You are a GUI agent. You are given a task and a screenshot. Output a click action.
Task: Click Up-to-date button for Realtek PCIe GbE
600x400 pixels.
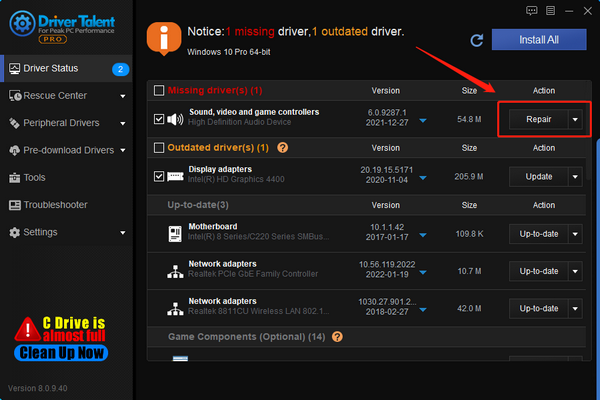(538, 271)
